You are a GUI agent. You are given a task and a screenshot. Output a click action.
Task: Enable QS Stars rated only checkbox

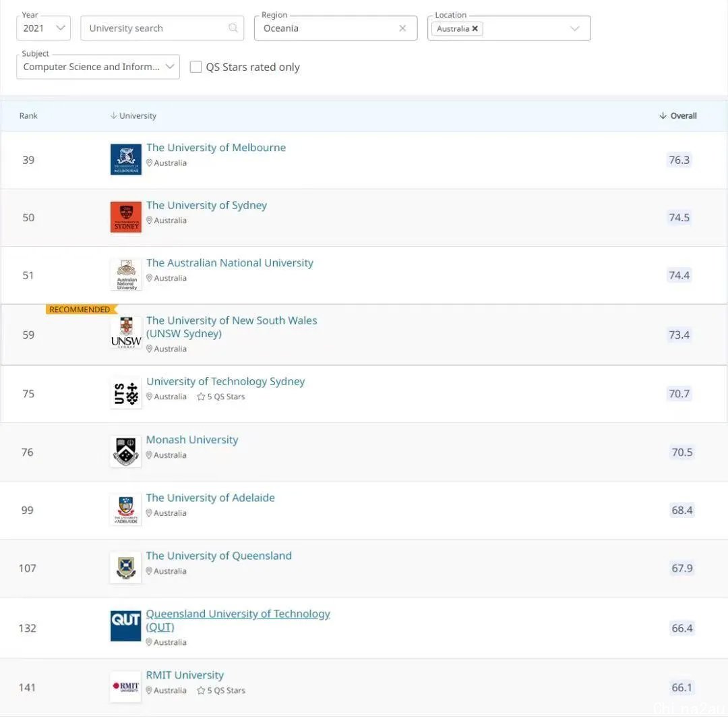[196, 67]
